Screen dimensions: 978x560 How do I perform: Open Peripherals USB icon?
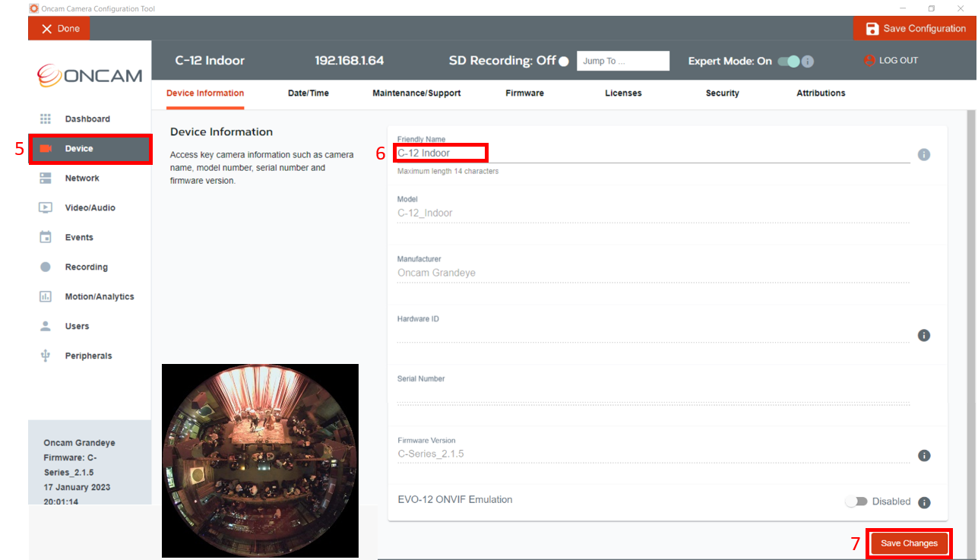click(46, 356)
